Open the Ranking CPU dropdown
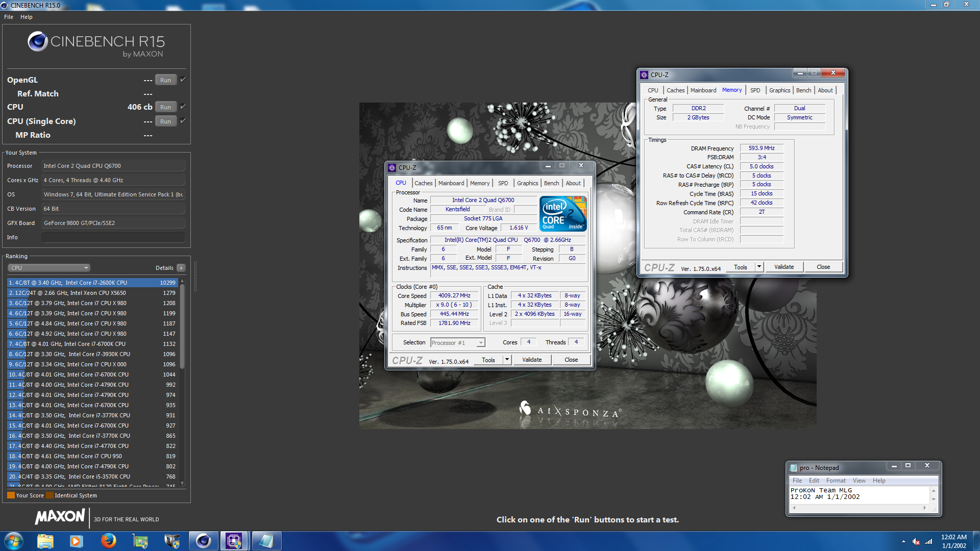Image resolution: width=980 pixels, height=551 pixels. (x=49, y=268)
